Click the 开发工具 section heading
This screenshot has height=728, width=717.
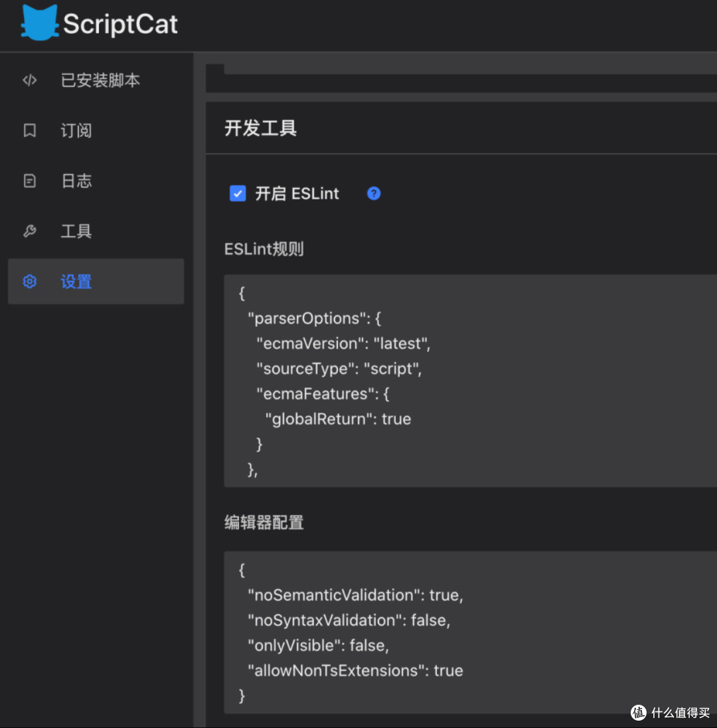pyautogui.click(x=260, y=128)
